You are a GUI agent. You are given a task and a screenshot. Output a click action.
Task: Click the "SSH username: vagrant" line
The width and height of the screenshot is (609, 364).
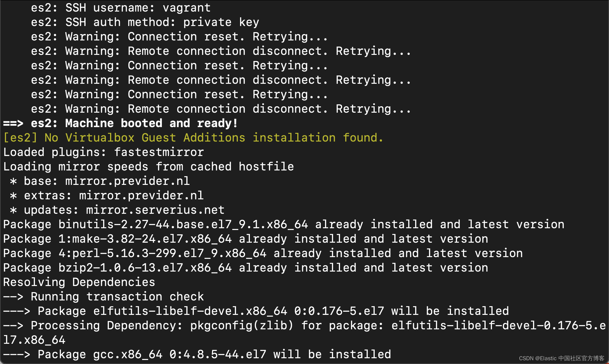click(121, 8)
